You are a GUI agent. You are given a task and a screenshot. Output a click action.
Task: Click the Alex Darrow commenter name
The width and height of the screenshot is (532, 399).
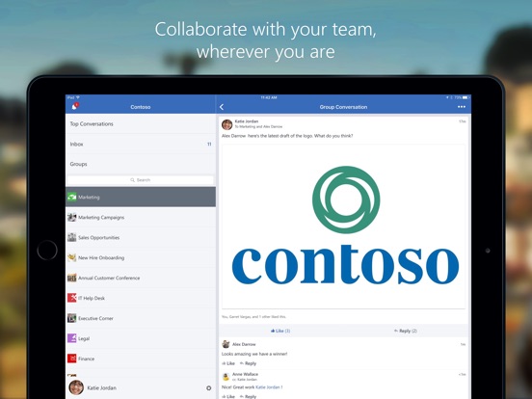click(x=244, y=344)
